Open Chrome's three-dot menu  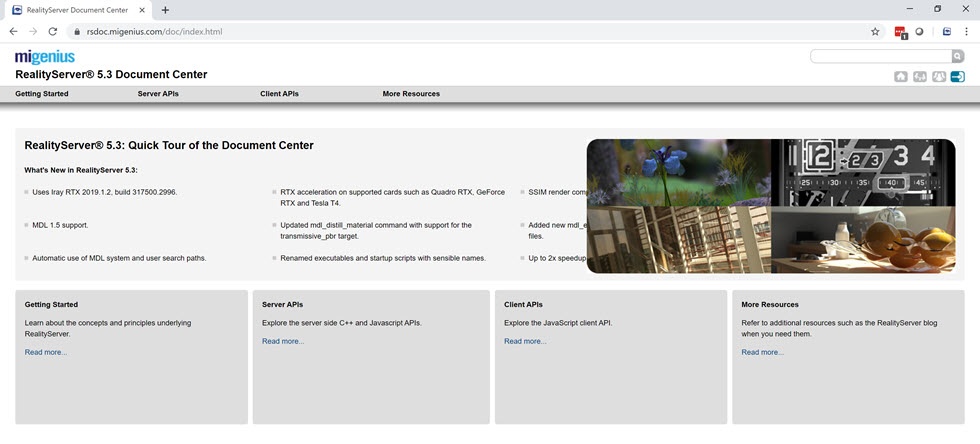click(x=966, y=31)
